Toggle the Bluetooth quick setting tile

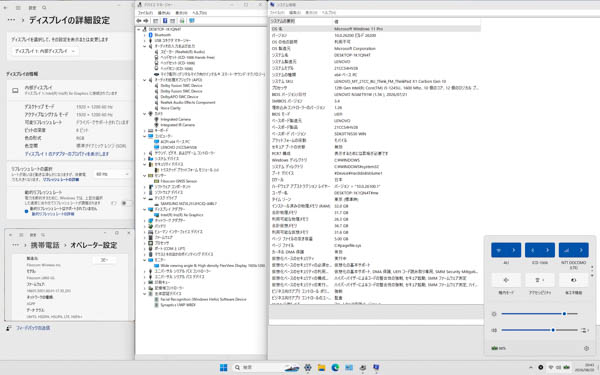click(x=533, y=250)
